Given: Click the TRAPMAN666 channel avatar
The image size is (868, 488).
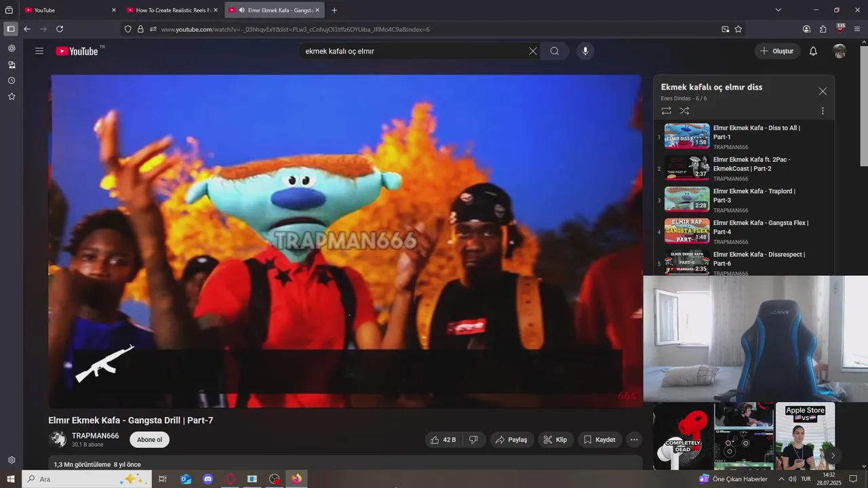Looking at the screenshot, I should pos(58,439).
